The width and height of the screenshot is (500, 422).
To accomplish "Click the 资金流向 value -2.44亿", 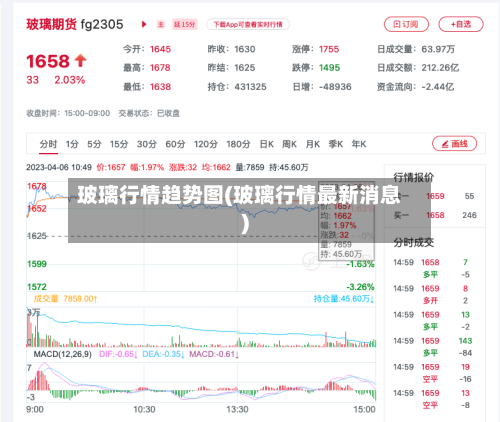I will click(438, 87).
